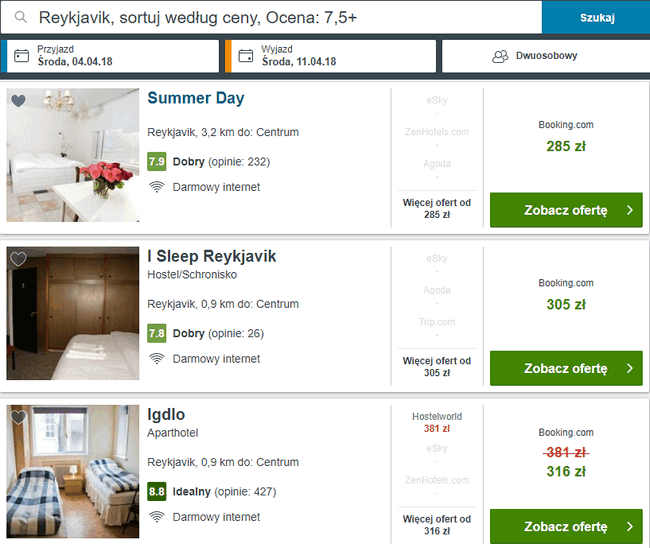Click the I Sleep Reykjavik wifi icon
Image resolution: width=650 pixels, height=548 pixels.
pyautogui.click(x=157, y=359)
